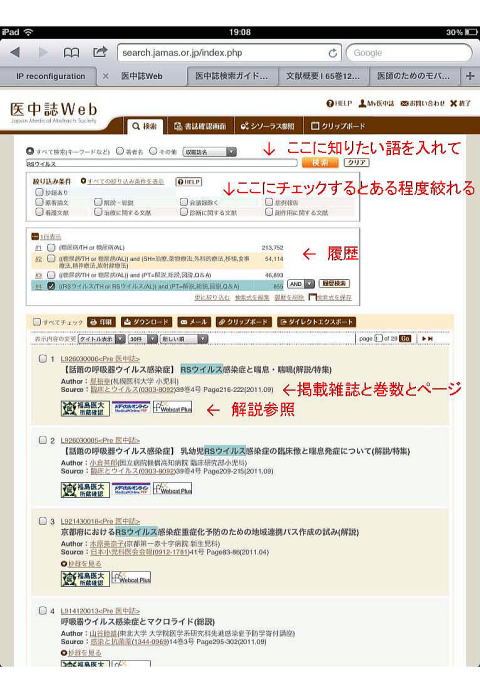Open the 収載誌名 field dropdown
The width and height of the screenshot is (480, 693).
(210, 152)
